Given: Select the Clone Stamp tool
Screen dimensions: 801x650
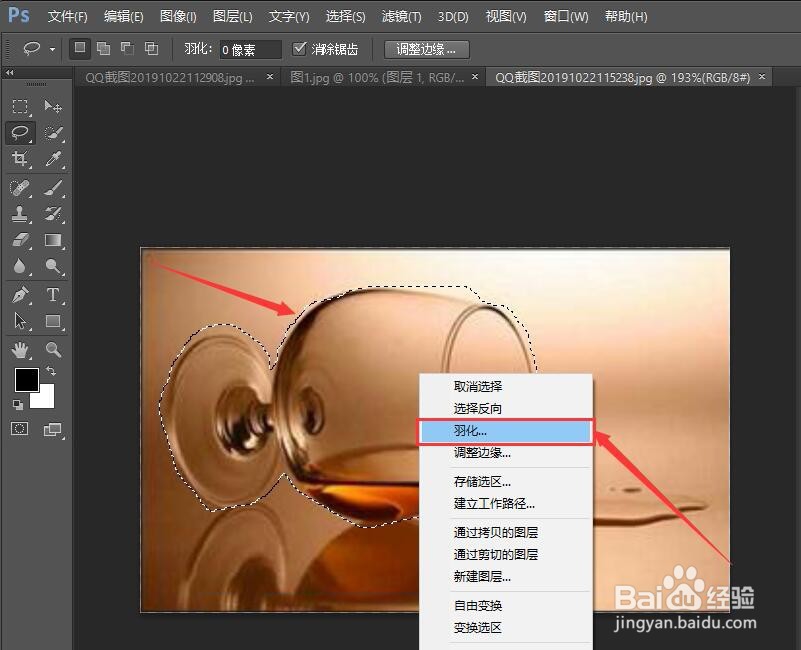Looking at the screenshot, I should pyautogui.click(x=20, y=213).
